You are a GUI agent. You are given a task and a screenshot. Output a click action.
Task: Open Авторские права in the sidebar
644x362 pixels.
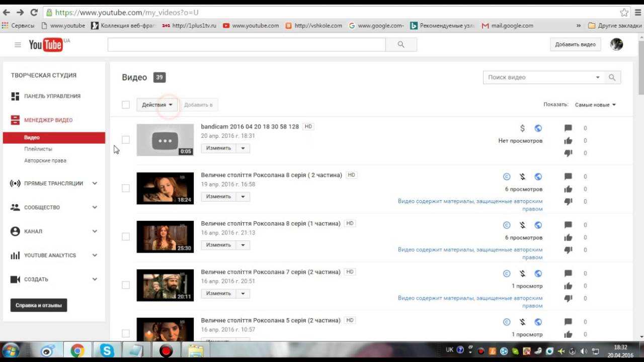[45, 160]
